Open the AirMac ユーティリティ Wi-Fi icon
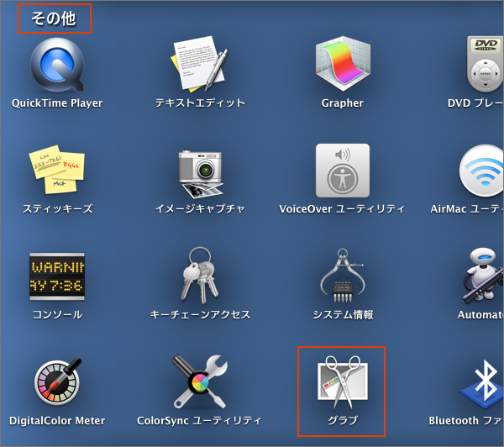504x447 pixels. coord(481,171)
